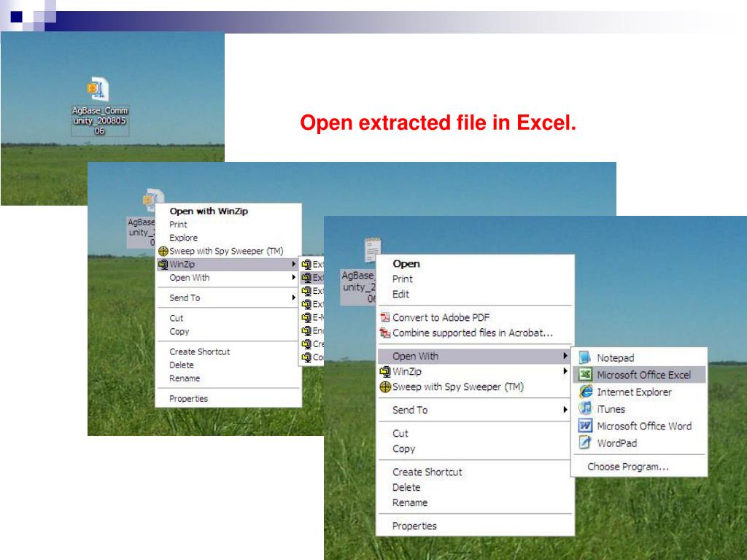The image size is (747, 560).
Task: Select Rename in the Open with WinZip menu
Action: (185, 378)
